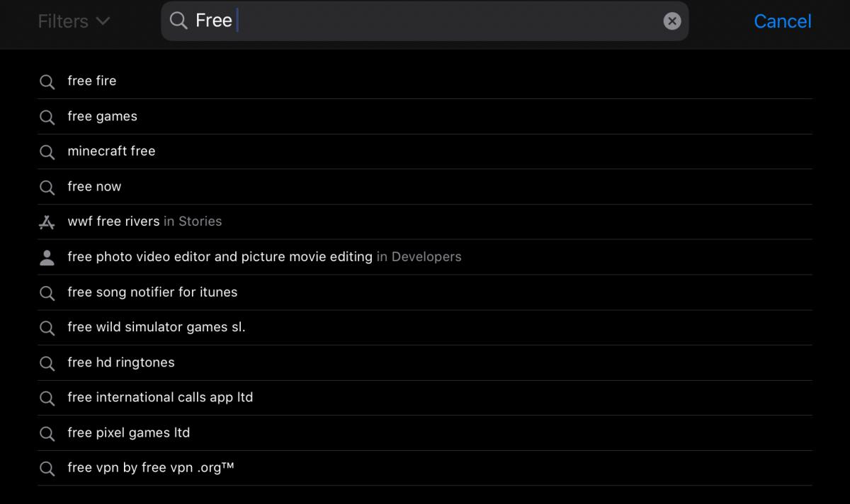
Task: Select free vpn by free vpn .org suggestion
Action: [150, 468]
